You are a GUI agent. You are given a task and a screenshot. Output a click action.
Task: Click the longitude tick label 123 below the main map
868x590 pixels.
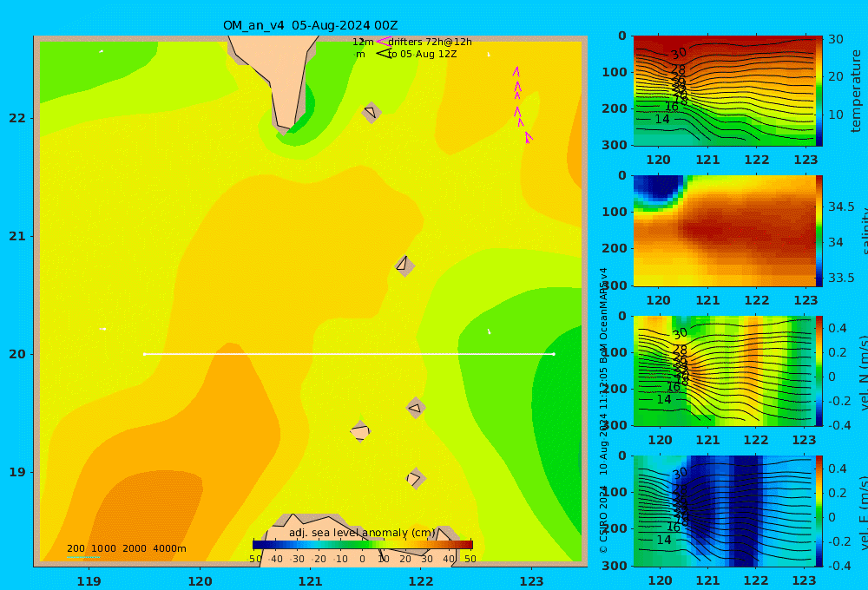(x=531, y=581)
